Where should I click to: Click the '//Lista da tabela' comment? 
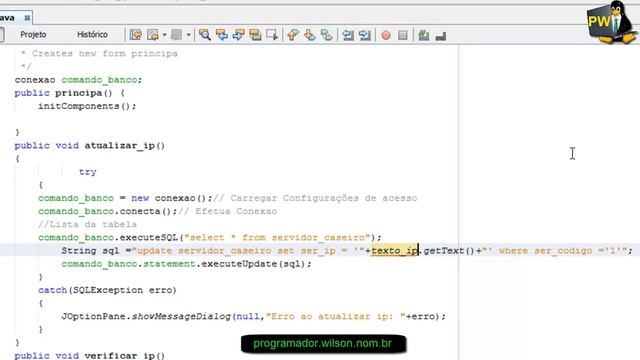87,224
